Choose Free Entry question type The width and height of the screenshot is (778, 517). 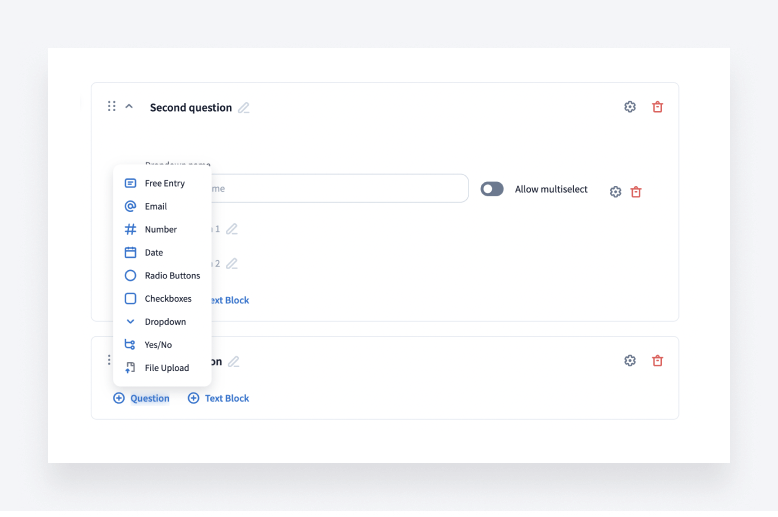point(164,184)
